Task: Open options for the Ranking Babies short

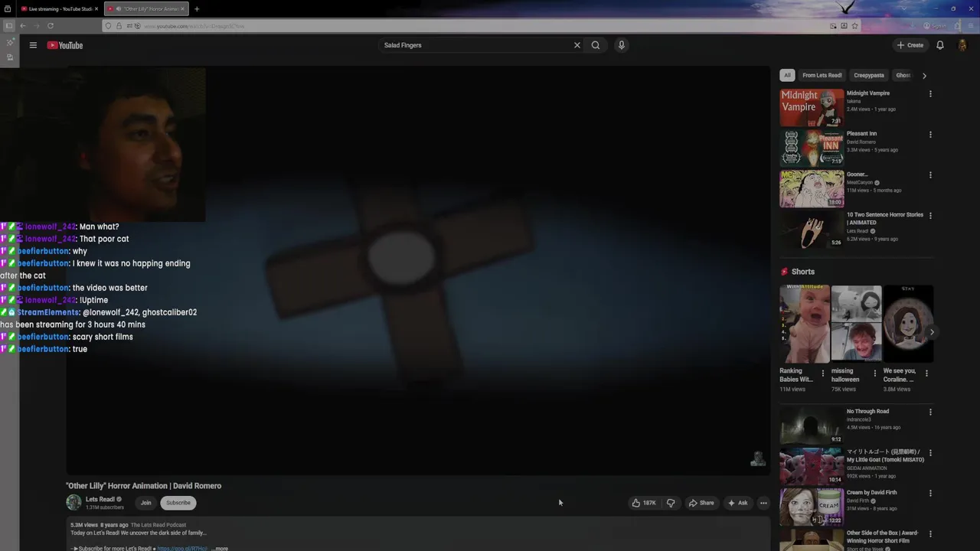Action: tap(823, 373)
